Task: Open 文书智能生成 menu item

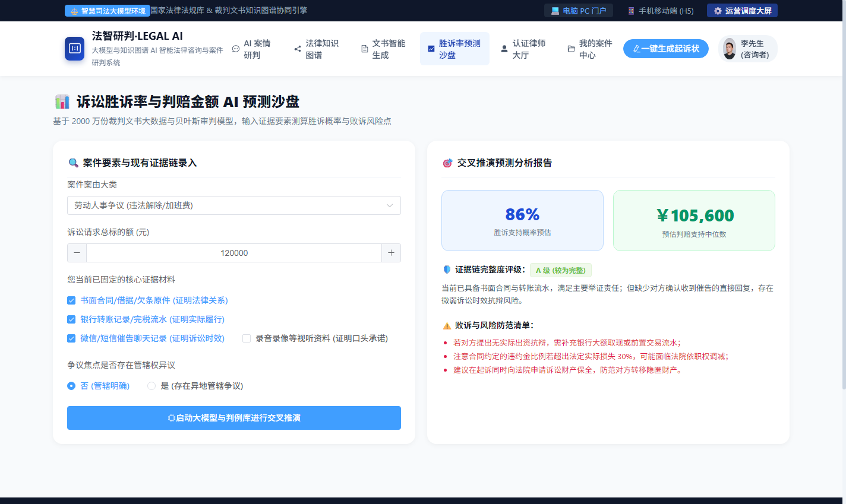Action: tap(384, 49)
